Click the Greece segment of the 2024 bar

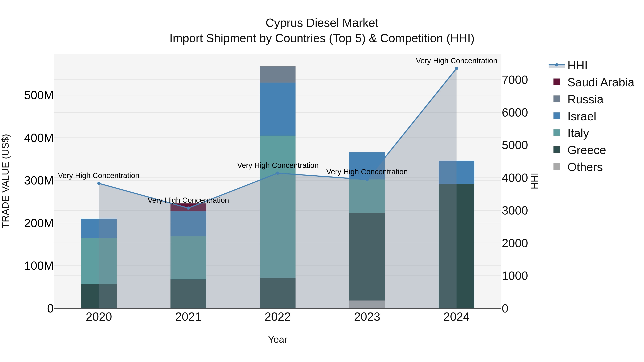(457, 246)
